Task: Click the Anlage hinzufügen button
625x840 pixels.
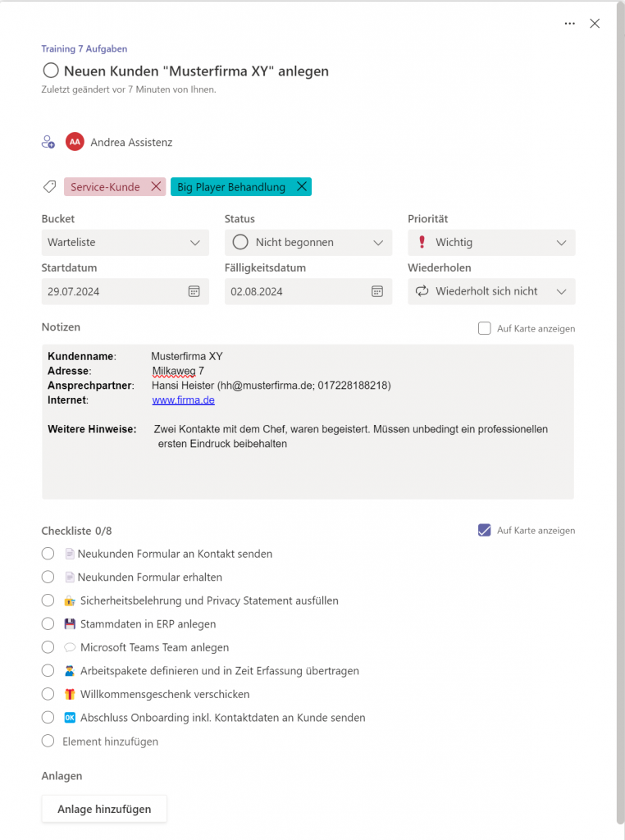Action: click(103, 809)
